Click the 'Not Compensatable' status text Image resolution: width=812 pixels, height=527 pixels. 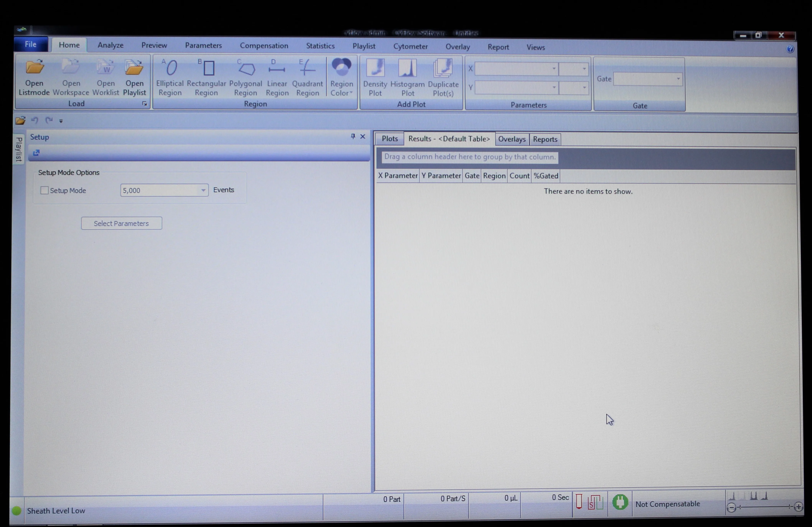point(667,504)
